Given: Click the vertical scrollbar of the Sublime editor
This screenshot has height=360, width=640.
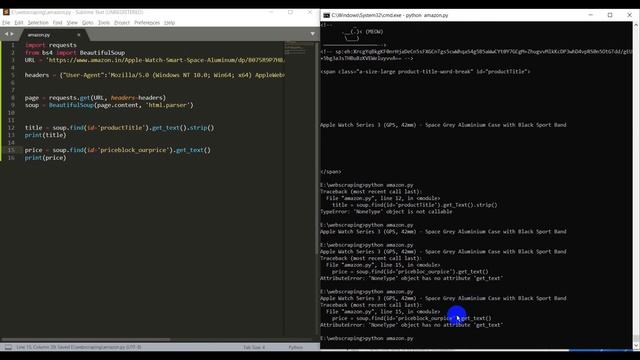Looking at the screenshot, I should point(317,148).
